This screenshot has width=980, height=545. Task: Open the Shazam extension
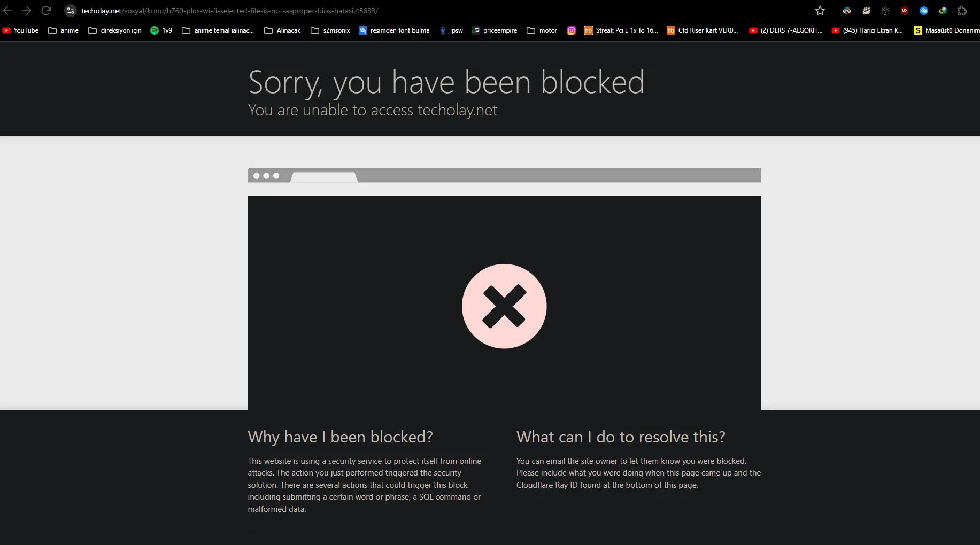click(924, 11)
